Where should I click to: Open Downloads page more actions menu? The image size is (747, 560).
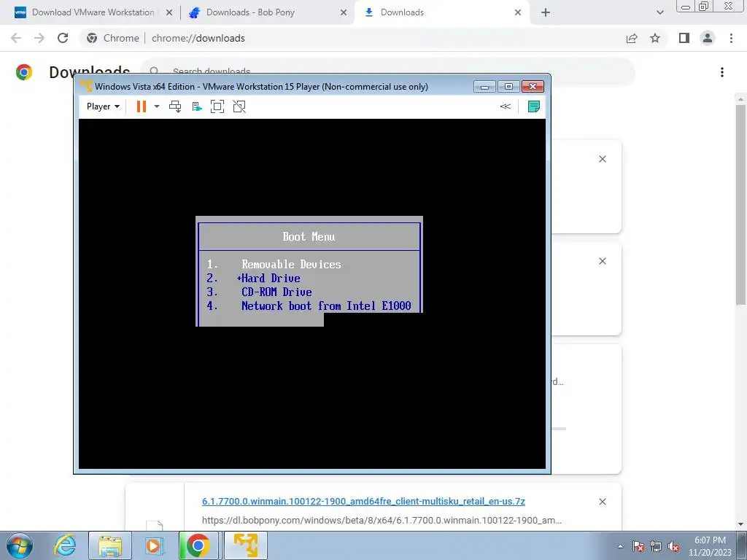722,72
